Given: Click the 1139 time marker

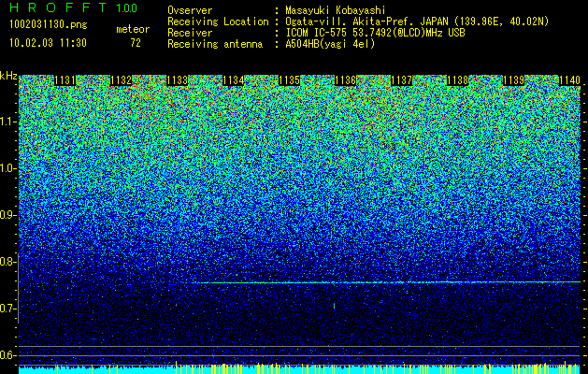Looking at the screenshot, I should coord(514,80).
